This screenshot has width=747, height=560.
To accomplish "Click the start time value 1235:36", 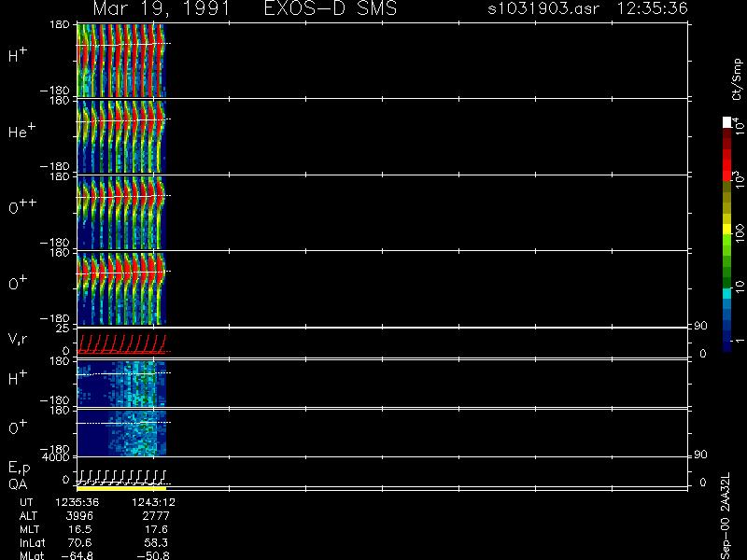I will (x=78, y=502).
